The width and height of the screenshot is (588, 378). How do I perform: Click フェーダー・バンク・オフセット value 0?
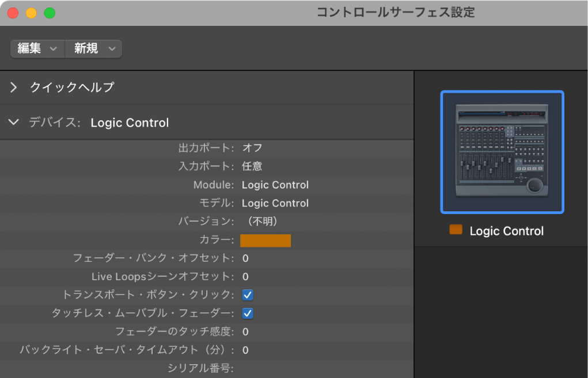pos(245,258)
